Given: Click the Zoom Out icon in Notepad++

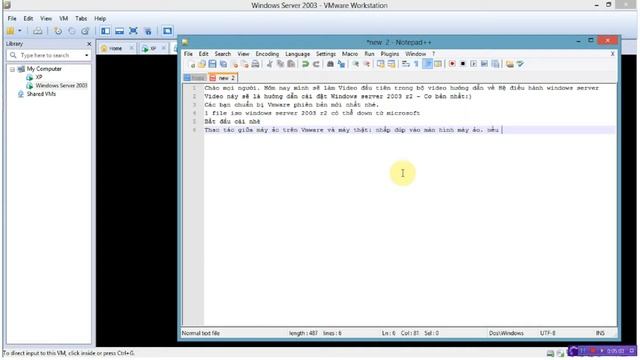Looking at the screenshot, I should click(367, 64).
